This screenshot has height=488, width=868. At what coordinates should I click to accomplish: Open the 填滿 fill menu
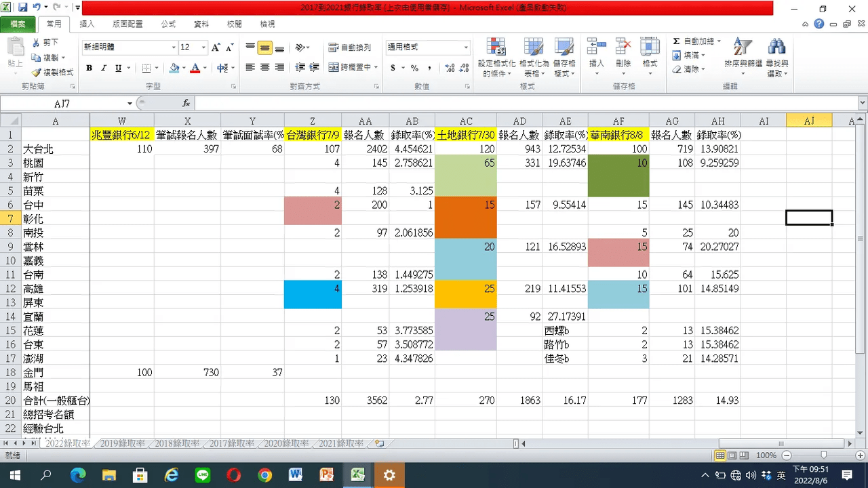tap(689, 56)
